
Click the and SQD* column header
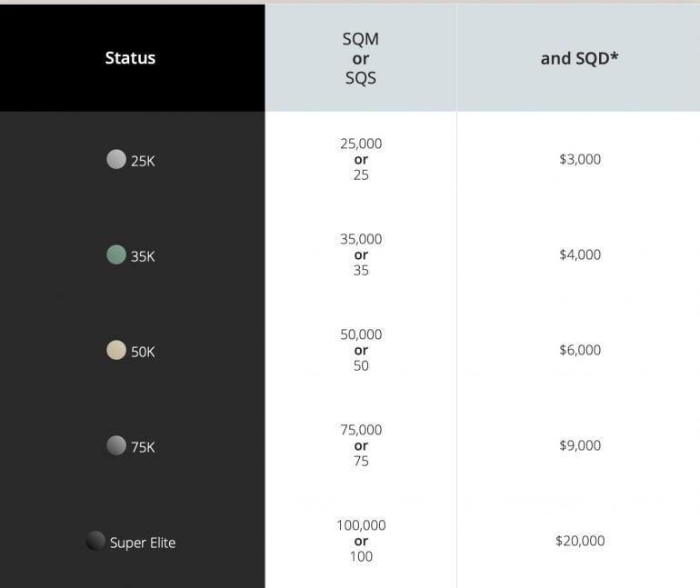[579, 58]
